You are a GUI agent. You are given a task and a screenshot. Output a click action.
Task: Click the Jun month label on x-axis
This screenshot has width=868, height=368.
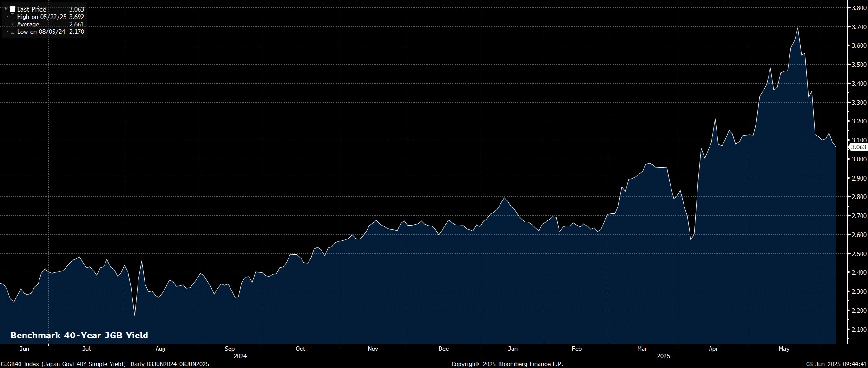coord(25,349)
